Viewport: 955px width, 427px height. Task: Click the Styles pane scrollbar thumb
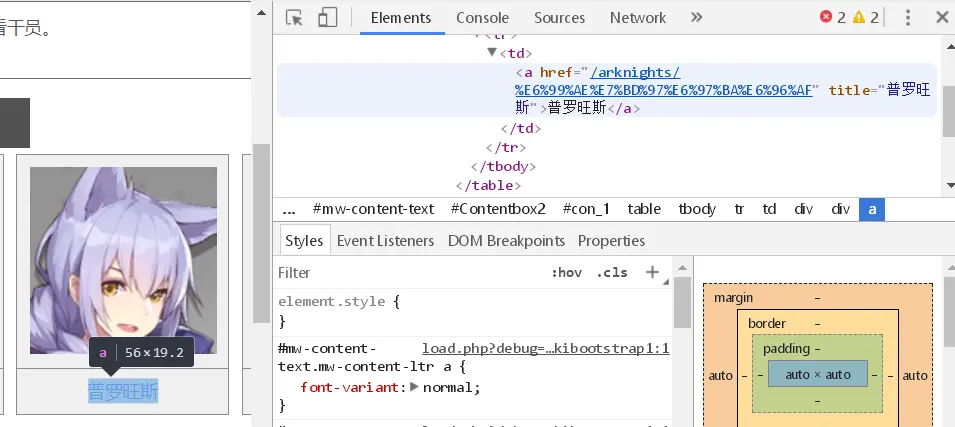(682, 303)
